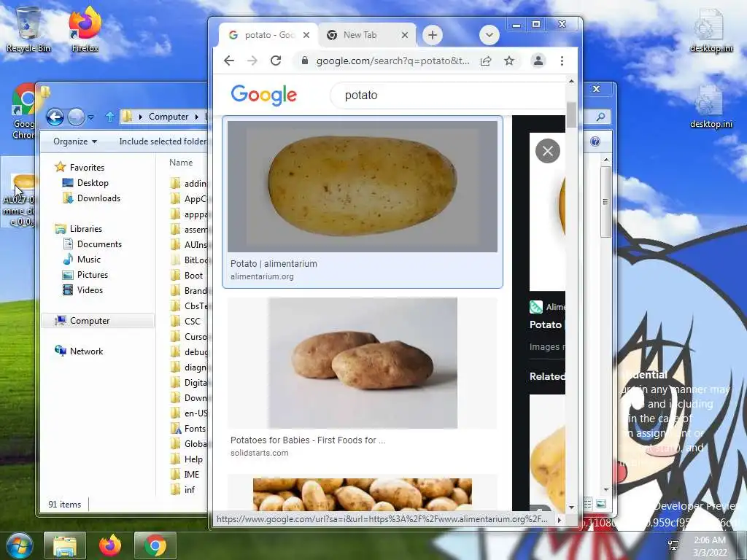Click the Explorer help question mark icon
Viewport: 747px width, 560px height.
(x=595, y=141)
